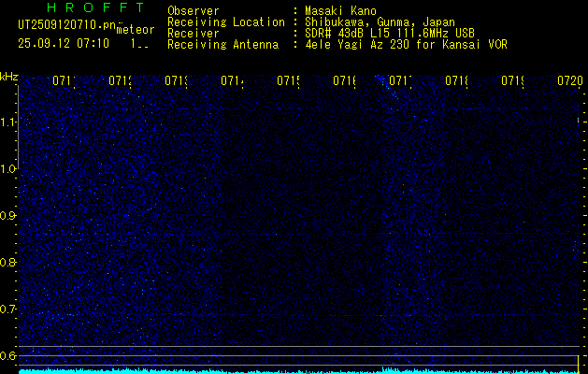Select SDR# 43dB L15 111.6MHz USB text
Viewport: 588px width, 374px height.
point(390,34)
